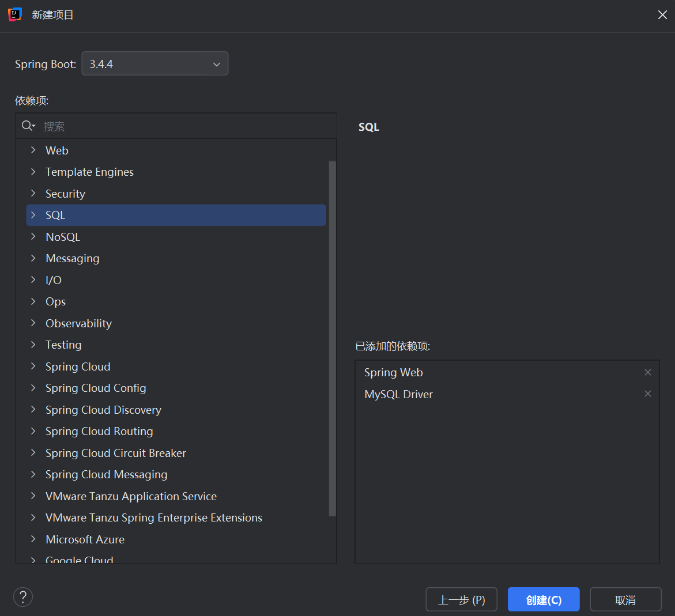Expand the Testing category chevron
This screenshot has width=675, height=616.
point(33,345)
